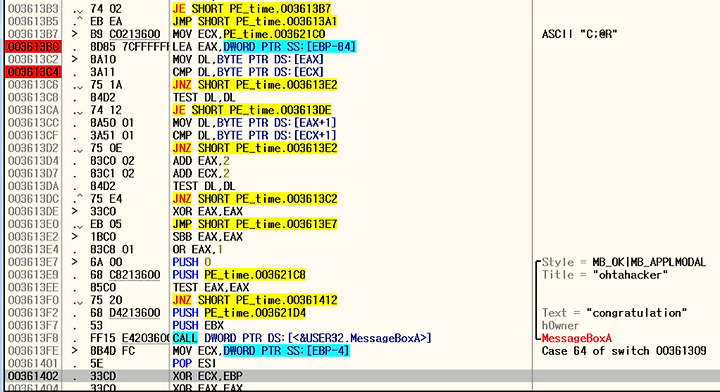
Task: Select address 003613F0 in the address column
Action: 33,300
